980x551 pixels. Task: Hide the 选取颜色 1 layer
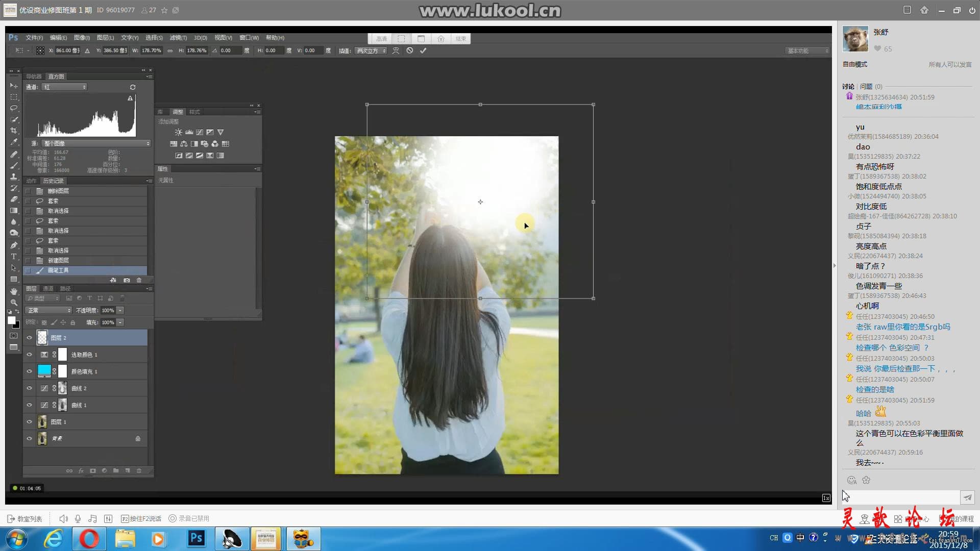coord(29,355)
